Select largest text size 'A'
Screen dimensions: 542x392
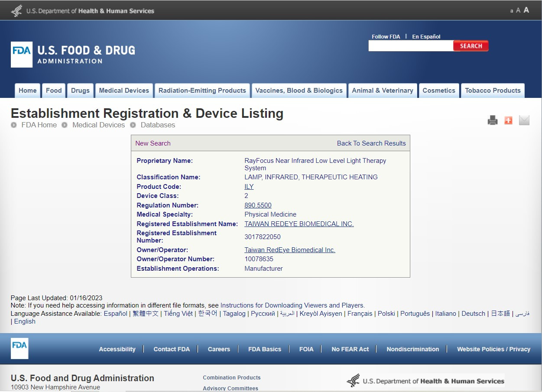[x=526, y=10]
